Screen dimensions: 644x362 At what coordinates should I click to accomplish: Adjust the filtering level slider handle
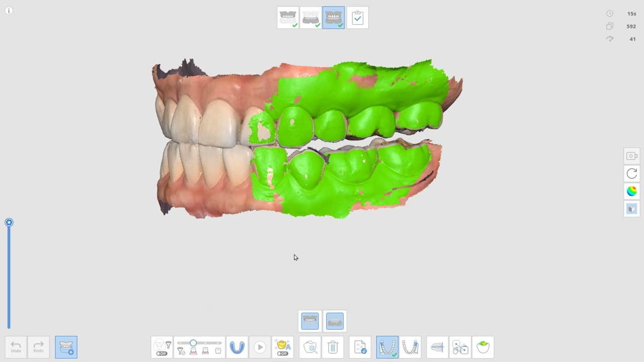point(193,343)
